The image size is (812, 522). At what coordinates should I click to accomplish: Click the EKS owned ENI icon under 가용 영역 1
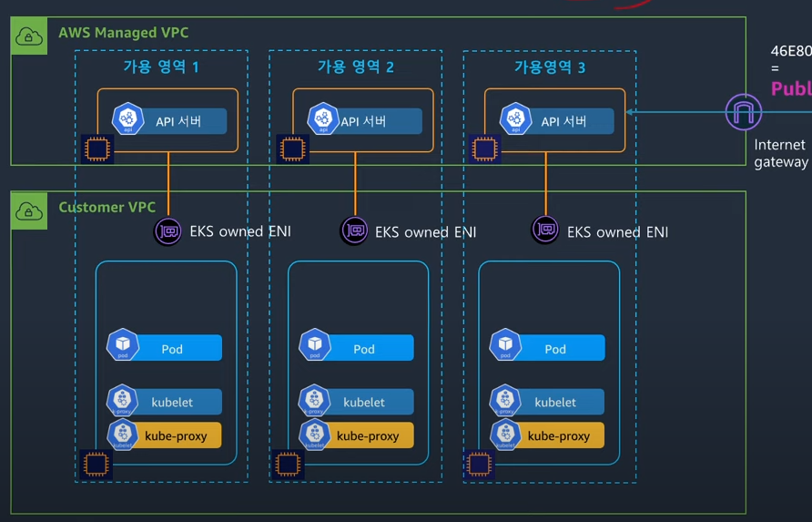click(x=168, y=231)
